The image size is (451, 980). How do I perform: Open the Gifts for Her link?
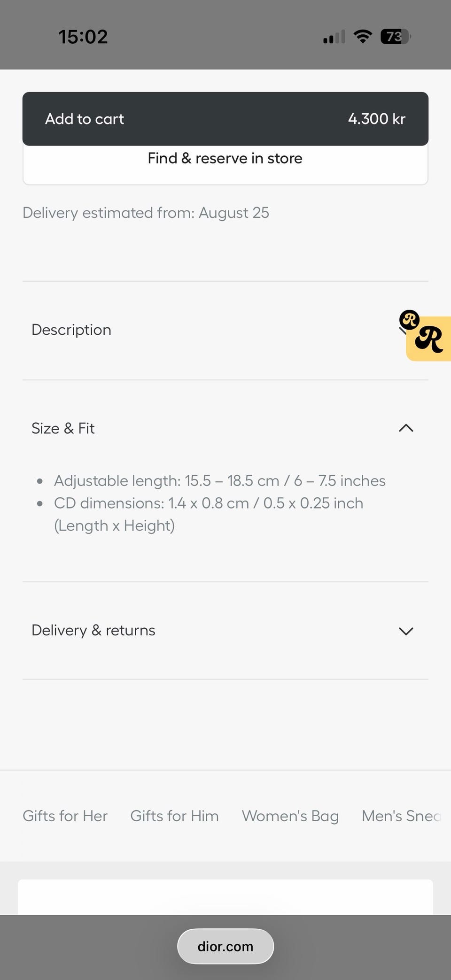pos(65,816)
